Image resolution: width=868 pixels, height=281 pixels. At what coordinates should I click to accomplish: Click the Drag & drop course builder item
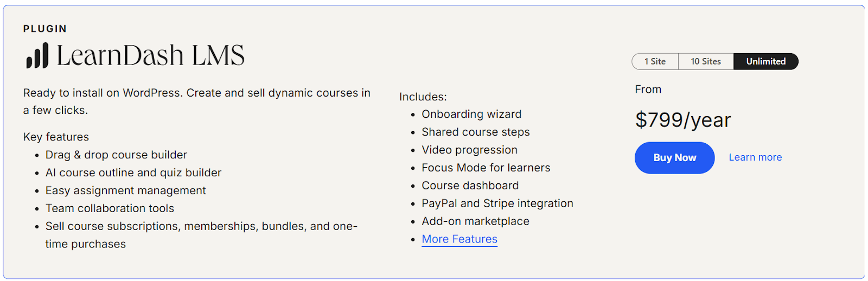coord(116,155)
